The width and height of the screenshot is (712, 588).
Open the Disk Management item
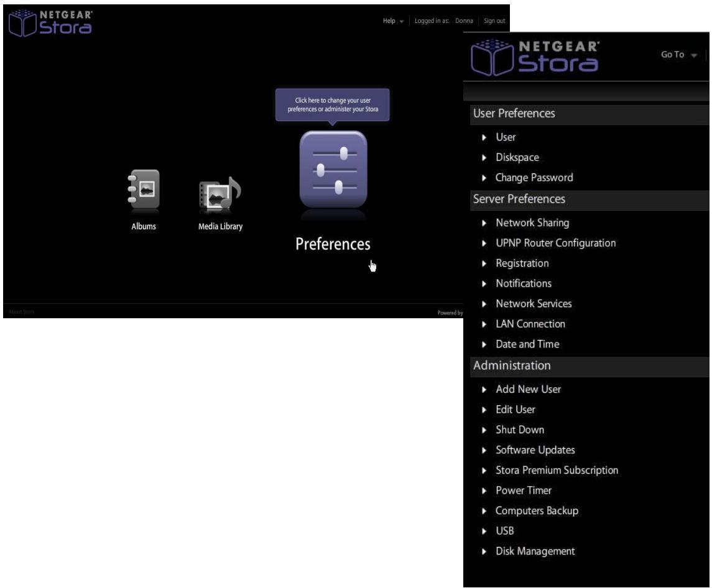[535, 551]
